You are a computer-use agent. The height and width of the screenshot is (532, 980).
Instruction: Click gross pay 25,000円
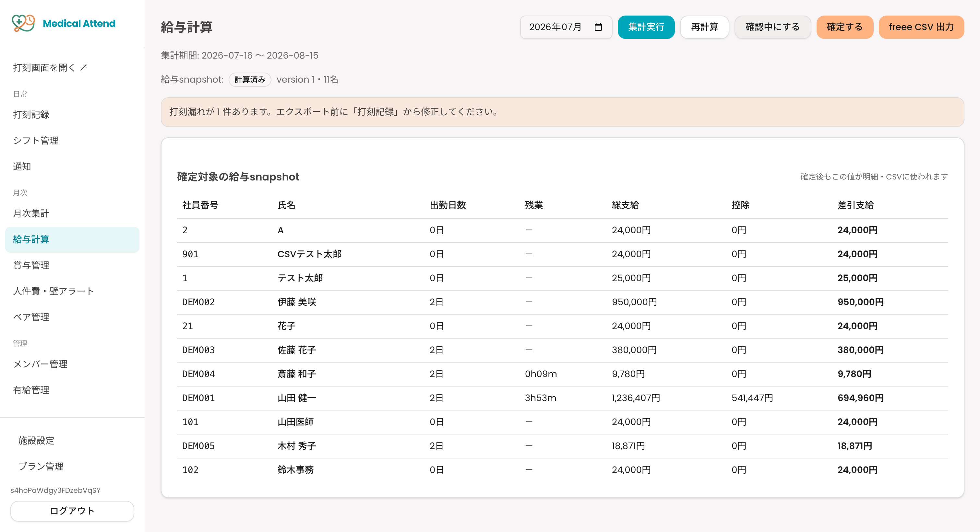(x=631, y=278)
